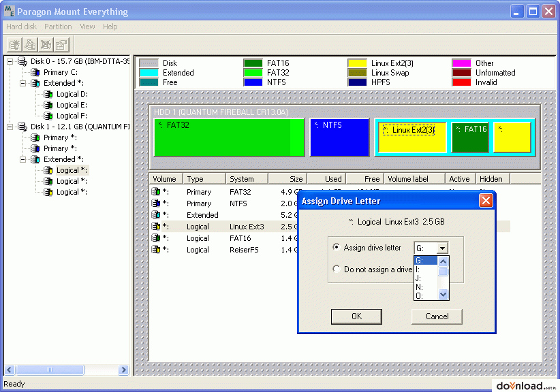560x392 pixels.
Task: Click the Free column header
Action: click(x=365, y=179)
